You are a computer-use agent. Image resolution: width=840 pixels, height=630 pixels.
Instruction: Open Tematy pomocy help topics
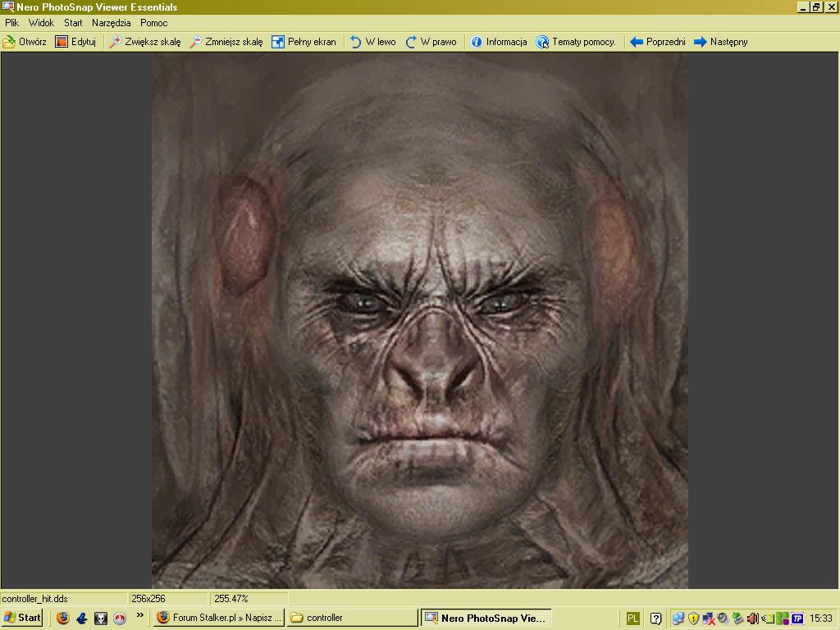[576, 42]
